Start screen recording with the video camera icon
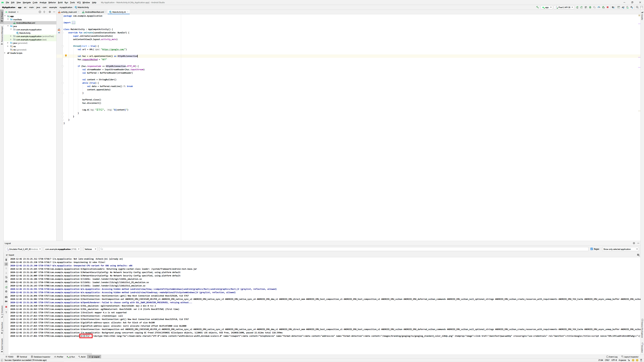Screen dimensions: 644x362 click(x=6, y=301)
